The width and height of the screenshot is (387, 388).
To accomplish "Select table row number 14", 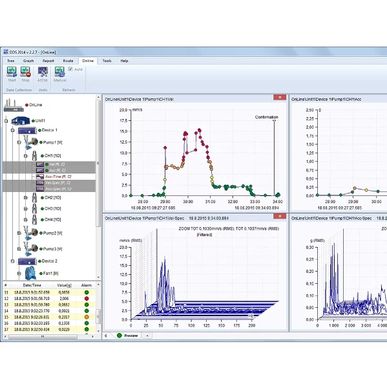I will tap(49, 311).
